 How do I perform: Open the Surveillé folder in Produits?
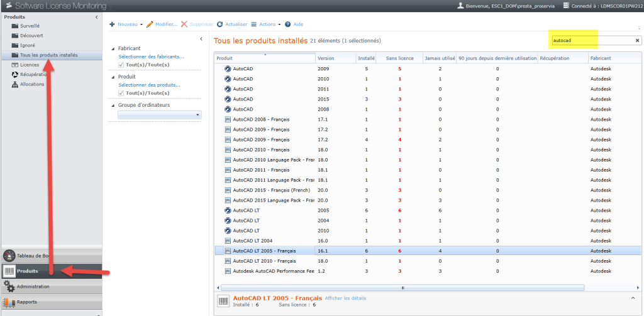[15, 26]
